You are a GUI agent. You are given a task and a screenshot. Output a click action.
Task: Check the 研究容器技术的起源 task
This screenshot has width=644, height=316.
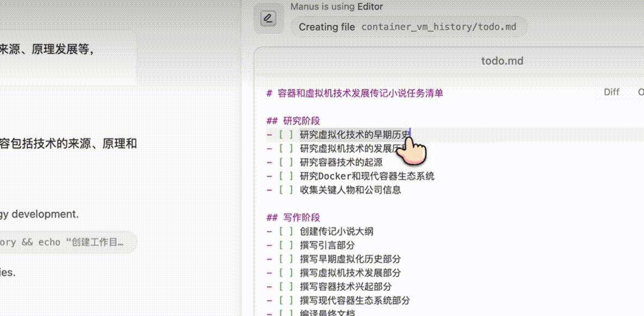[284, 162]
